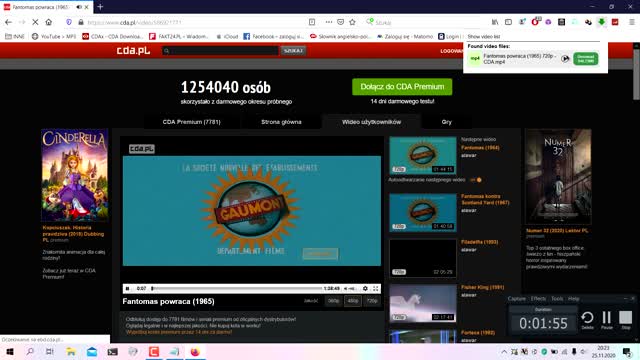Save page to Pocket icon
This screenshot has width=640, height=360.
pyautogui.click(x=340, y=22)
